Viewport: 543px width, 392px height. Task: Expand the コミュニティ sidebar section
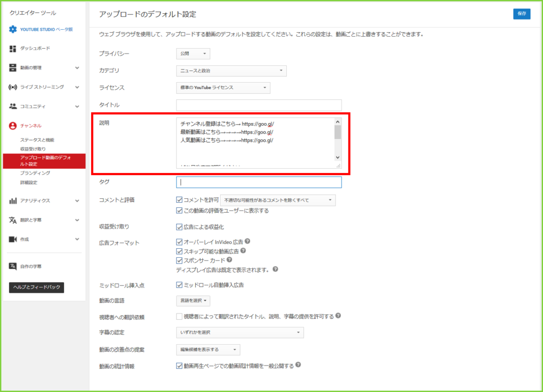77,107
